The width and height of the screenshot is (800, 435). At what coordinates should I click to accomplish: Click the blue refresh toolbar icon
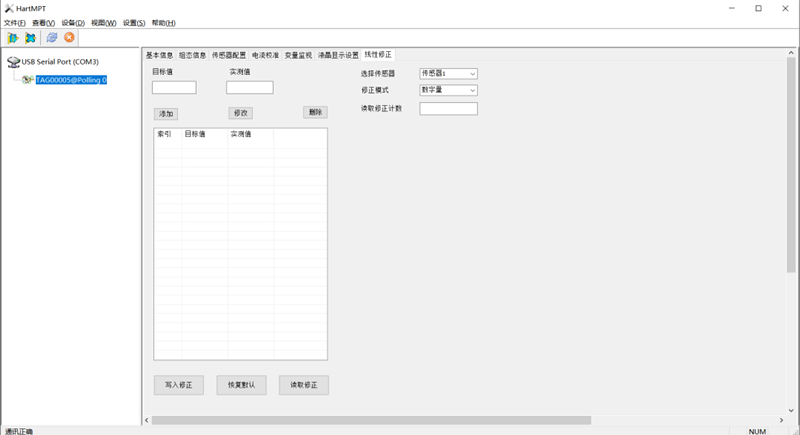click(52, 38)
